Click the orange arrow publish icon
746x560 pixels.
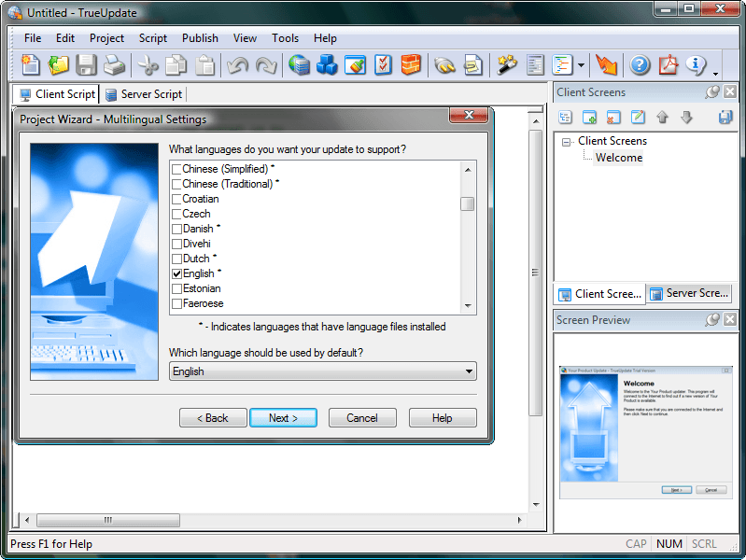click(606, 65)
